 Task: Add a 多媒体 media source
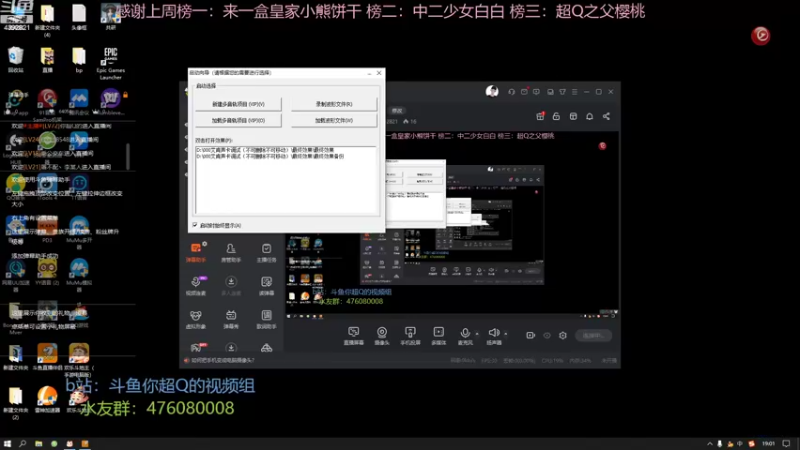click(439, 336)
